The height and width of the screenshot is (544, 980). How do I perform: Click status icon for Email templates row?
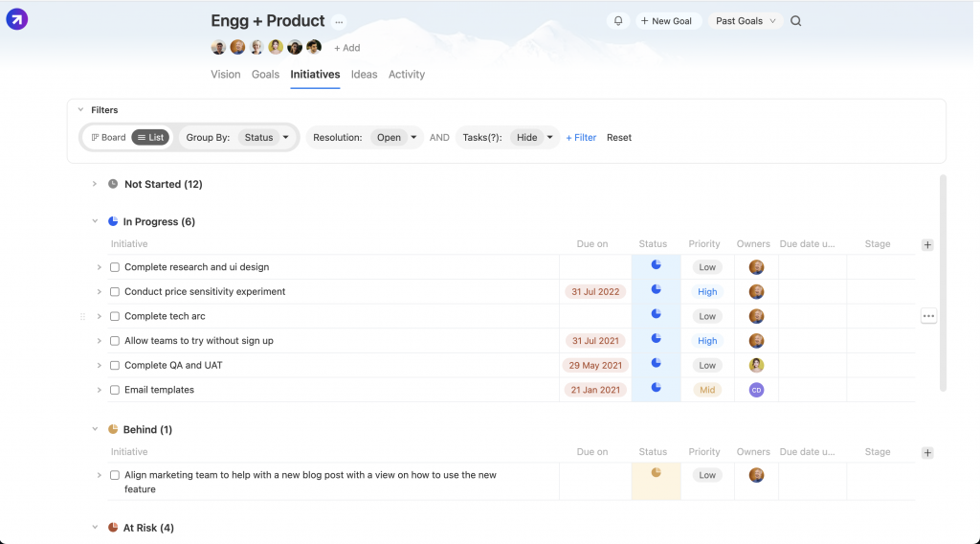tap(656, 387)
